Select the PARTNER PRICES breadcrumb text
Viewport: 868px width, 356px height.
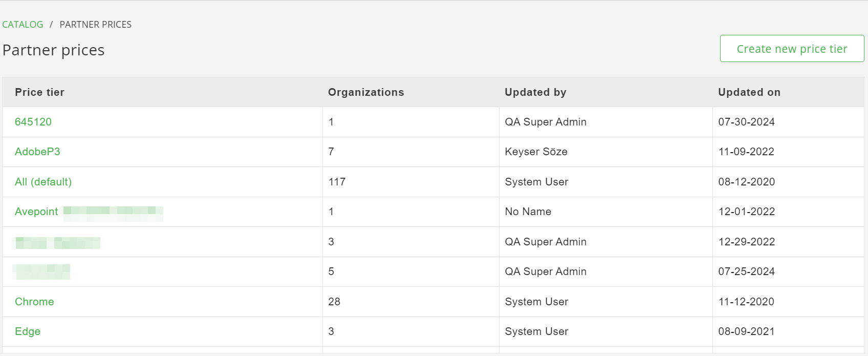pos(96,25)
